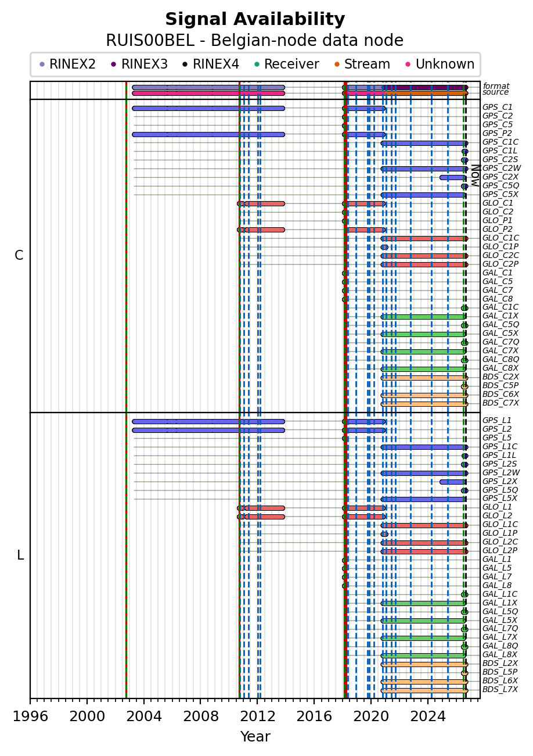Click the red GLO_L1C availability bar
533x756 pixels.
pyautogui.click(x=424, y=525)
